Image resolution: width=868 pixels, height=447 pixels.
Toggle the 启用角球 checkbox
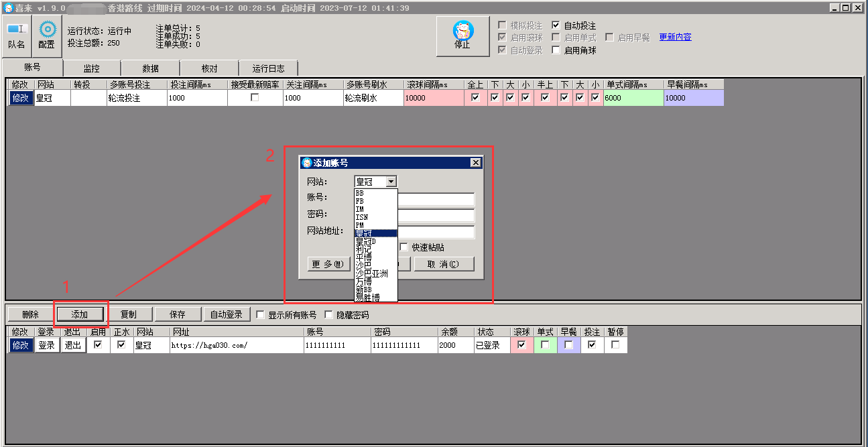pos(556,50)
